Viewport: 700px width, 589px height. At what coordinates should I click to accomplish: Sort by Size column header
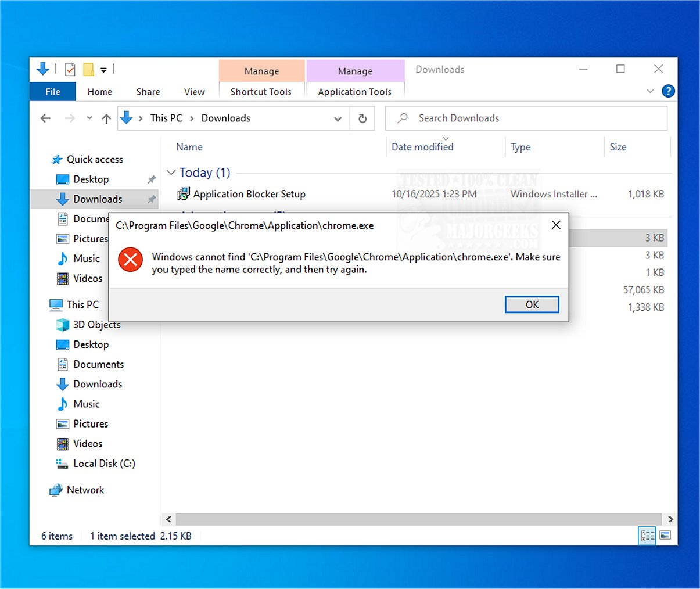618,147
